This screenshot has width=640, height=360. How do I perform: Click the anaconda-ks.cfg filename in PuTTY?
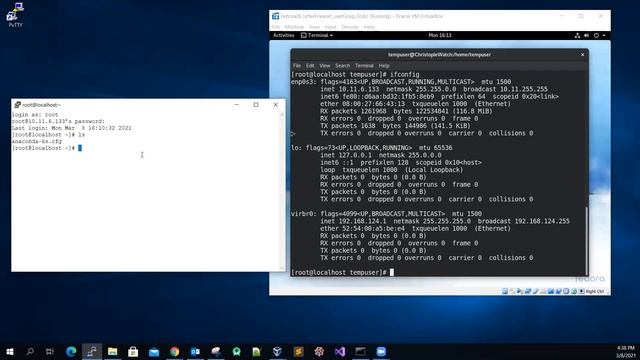pyautogui.click(x=37, y=141)
